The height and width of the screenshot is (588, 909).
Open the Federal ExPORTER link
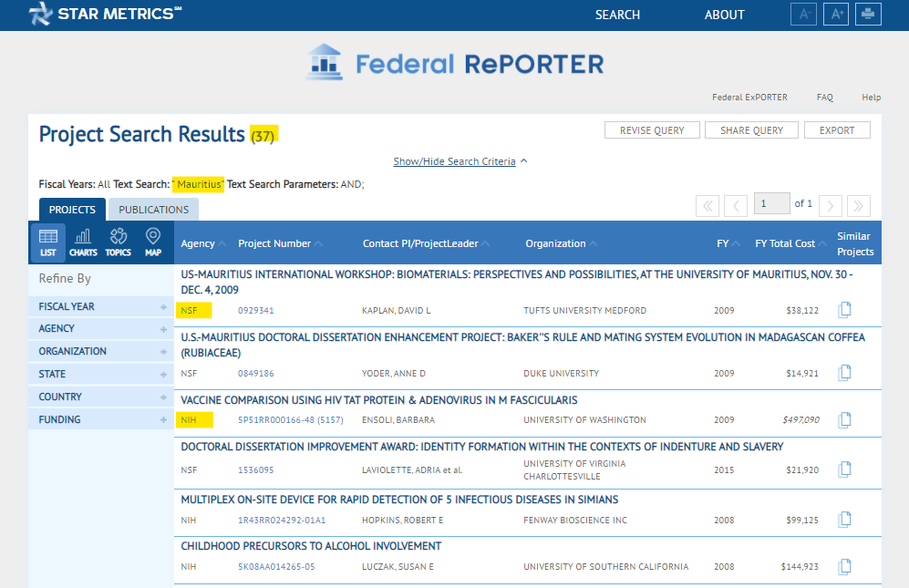click(x=749, y=98)
